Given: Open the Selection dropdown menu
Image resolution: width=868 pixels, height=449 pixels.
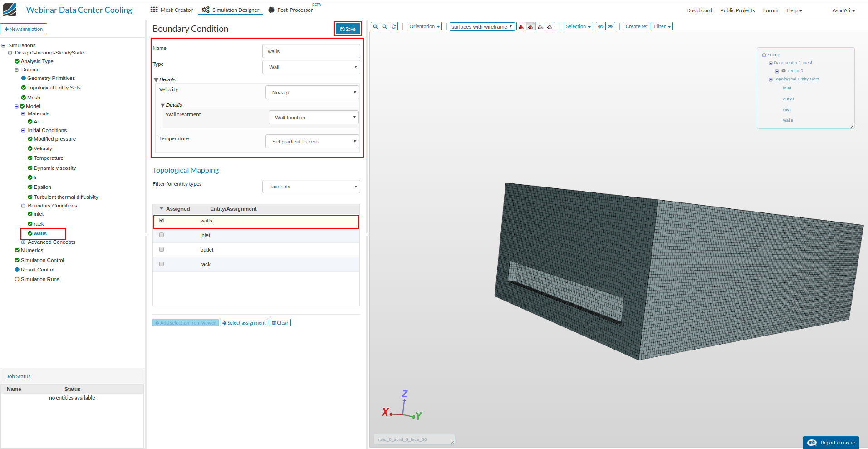Looking at the screenshot, I should (x=578, y=26).
